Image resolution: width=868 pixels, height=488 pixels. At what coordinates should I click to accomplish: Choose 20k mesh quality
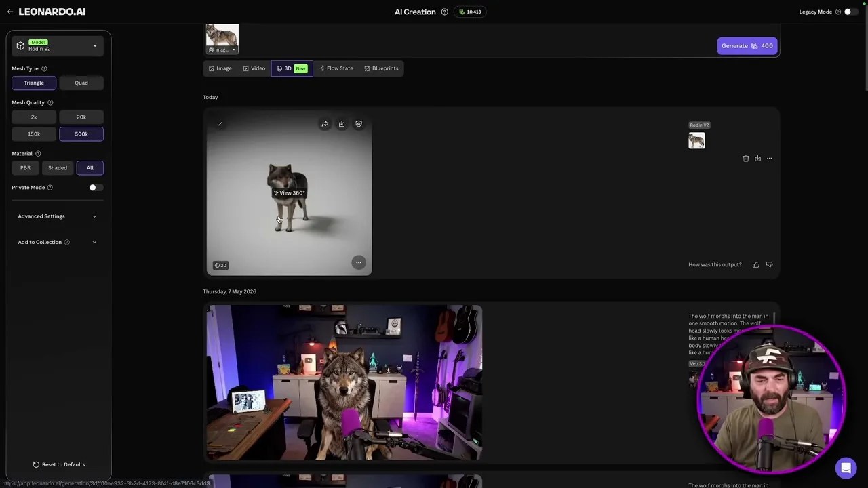click(81, 117)
